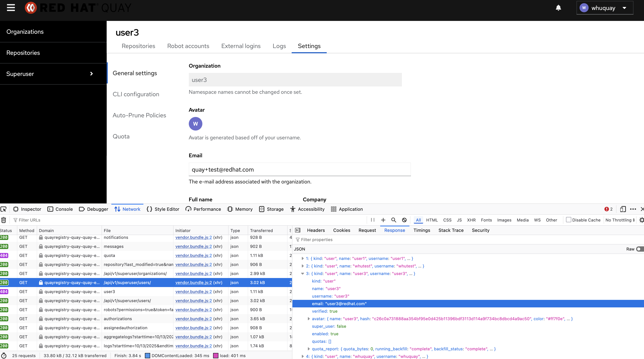Click vendor.bundle.js:2 initiator link for quota
Screen dimensions: 644x359
pos(194,255)
